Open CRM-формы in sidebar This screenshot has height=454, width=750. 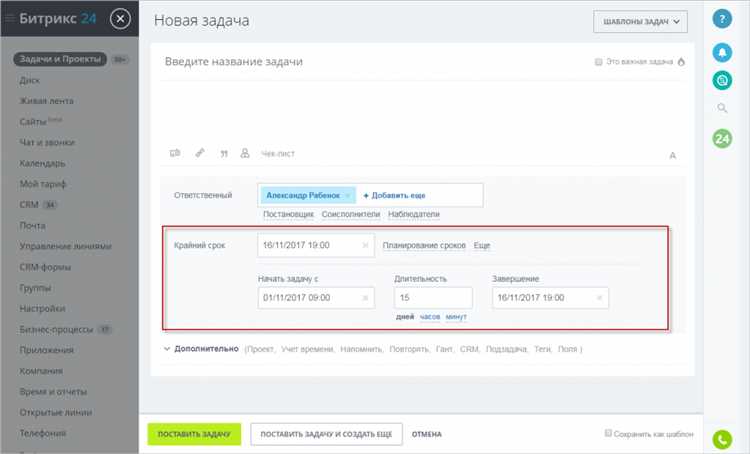[x=45, y=267]
